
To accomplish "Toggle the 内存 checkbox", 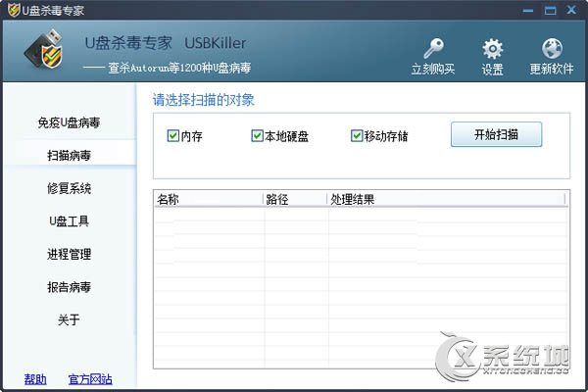I will (x=172, y=135).
